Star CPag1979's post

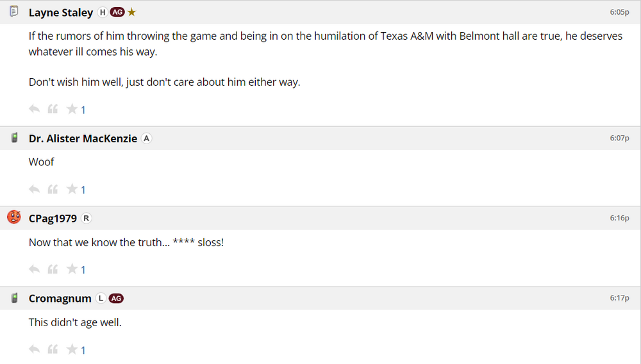point(72,270)
